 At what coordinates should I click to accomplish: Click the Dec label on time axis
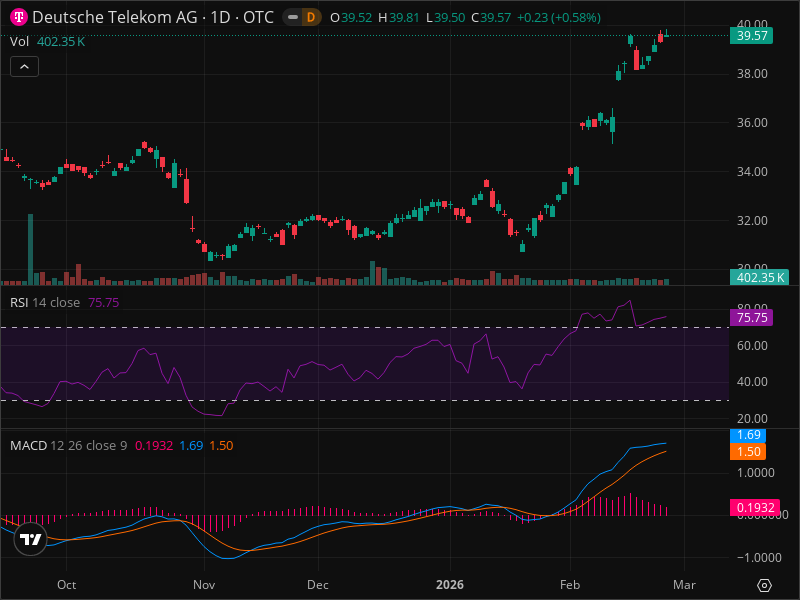point(318,585)
